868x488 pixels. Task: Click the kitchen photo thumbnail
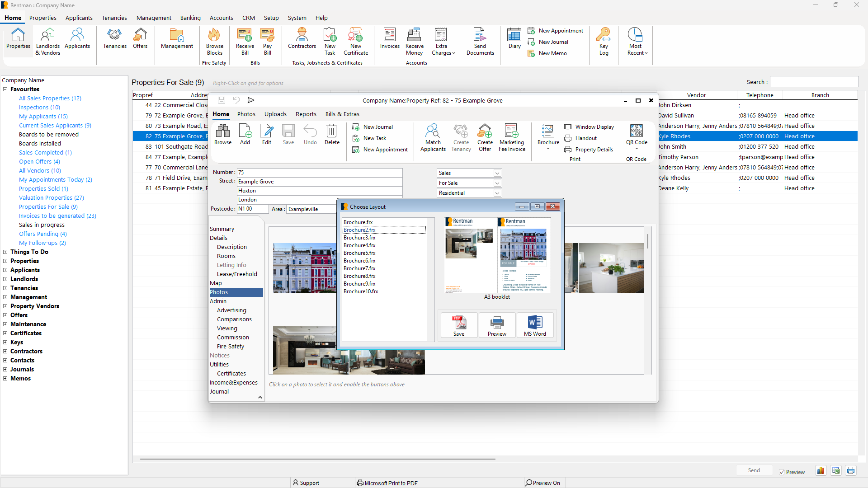pos(611,268)
